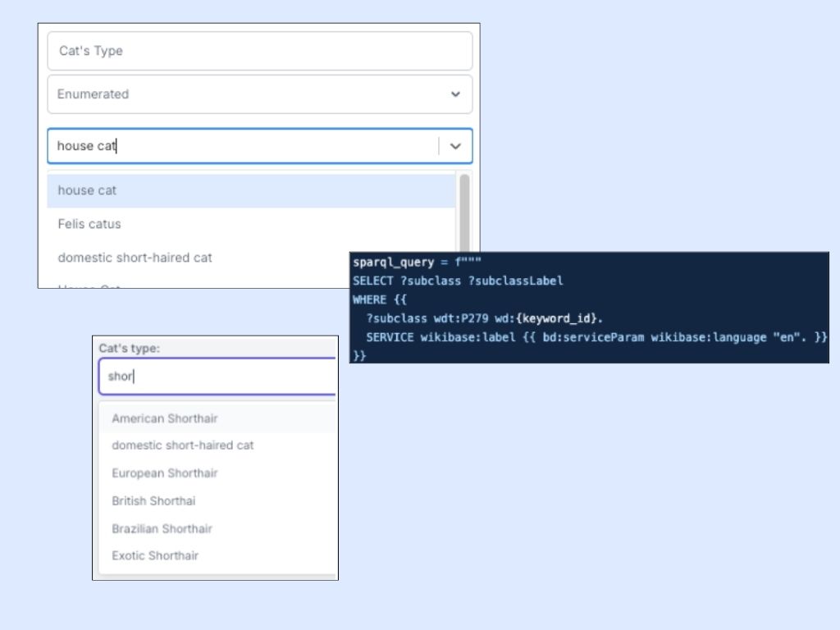The height and width of the screenshot is (630, 840).
Task: Click the scrollbar of the house cat suggestions
Action: 464,213
